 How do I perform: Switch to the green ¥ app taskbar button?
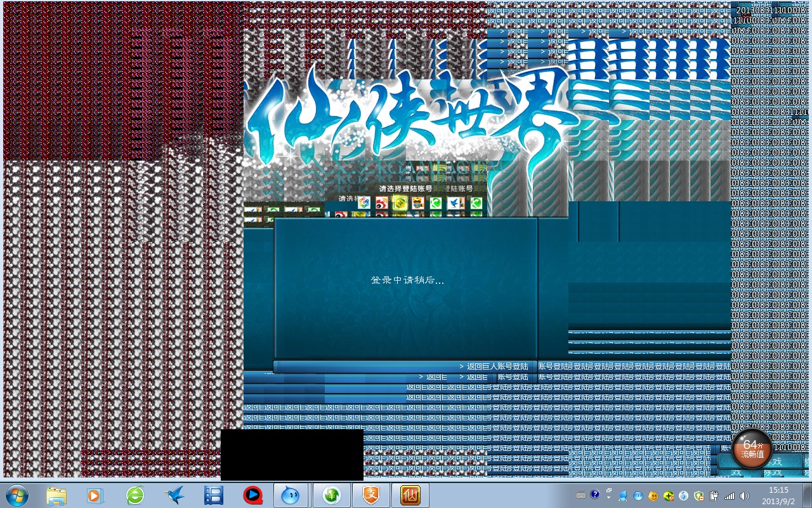point(331,495)
